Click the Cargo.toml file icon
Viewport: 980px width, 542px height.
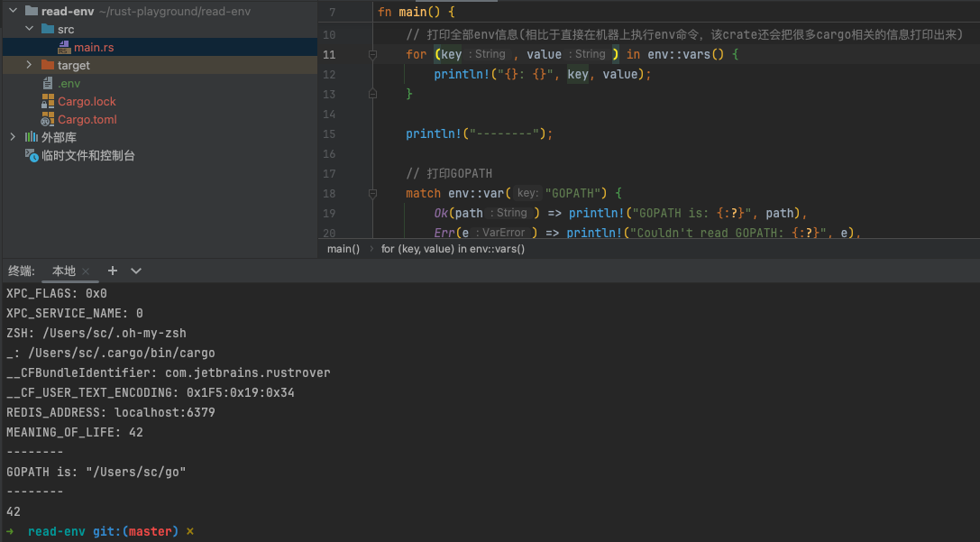tap(48, 119)
